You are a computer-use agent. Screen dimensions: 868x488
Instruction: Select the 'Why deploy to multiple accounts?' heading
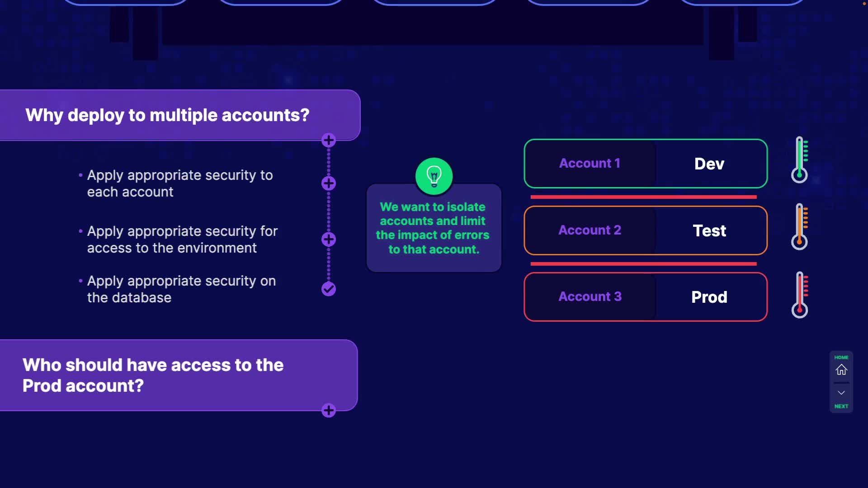coord(167,115)
